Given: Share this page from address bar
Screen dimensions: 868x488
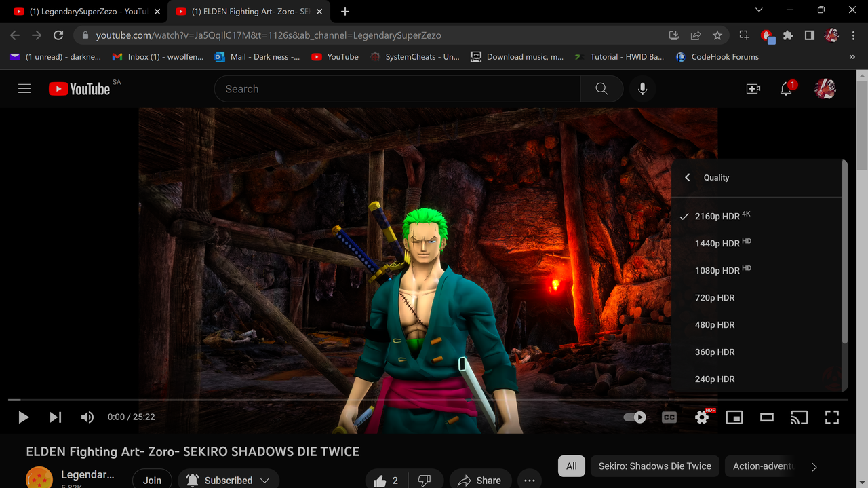Looking at the screenshot, I should click(696, 35).
